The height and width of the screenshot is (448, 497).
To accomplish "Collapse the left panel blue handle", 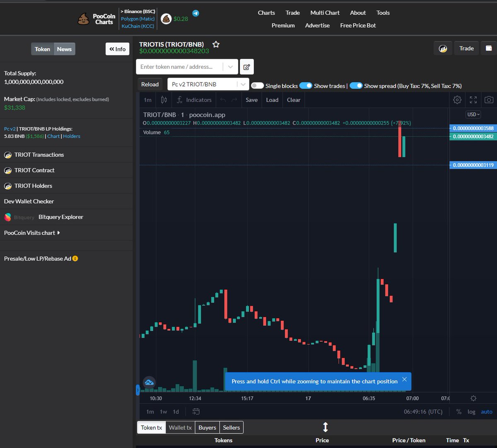I will [x=138, y=390].
